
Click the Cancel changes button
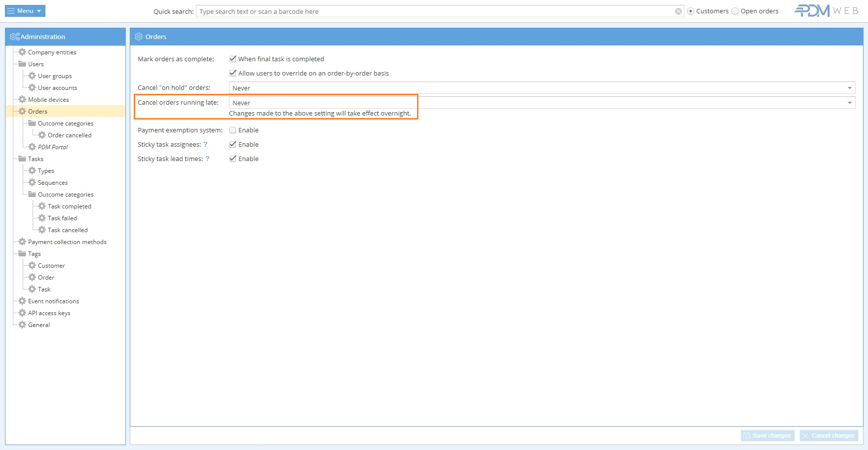click(829, 436)
